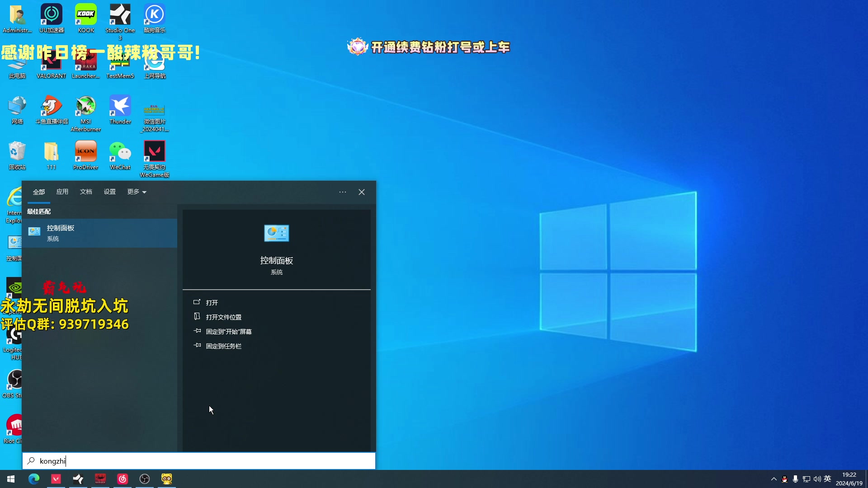
Task: Open the 网络 desktop icon
Action: coord(17,110)
